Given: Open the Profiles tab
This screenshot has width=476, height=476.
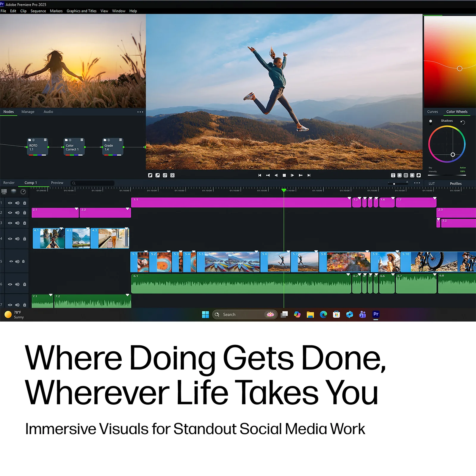Looking at the screenshot, I should (x=455, y=184).
